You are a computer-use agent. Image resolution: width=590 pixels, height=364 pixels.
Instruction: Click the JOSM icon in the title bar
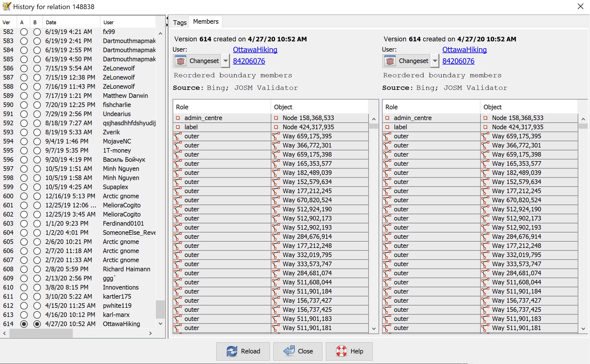6,6
